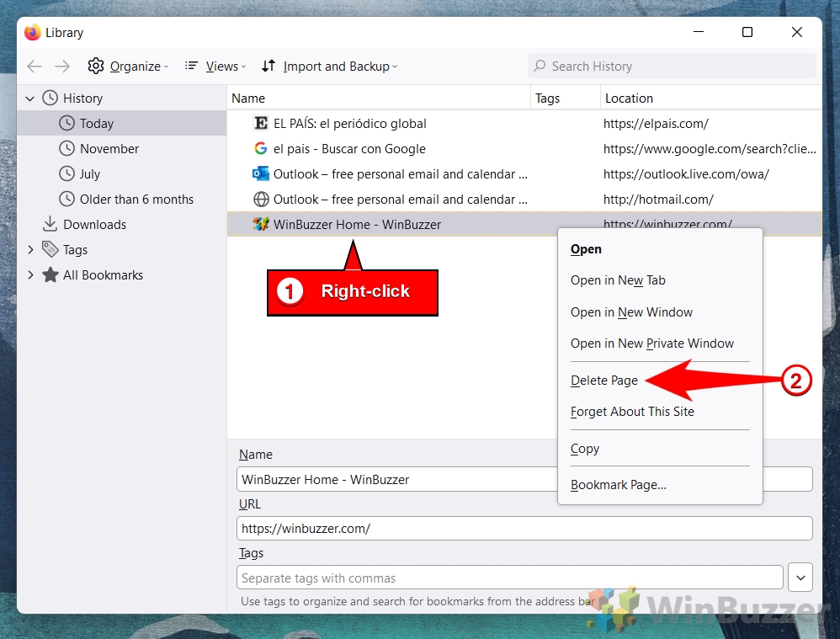The image size is (840, 639).
Task: Click the Older than 6 months clock icon
Action: click(66, 199)
